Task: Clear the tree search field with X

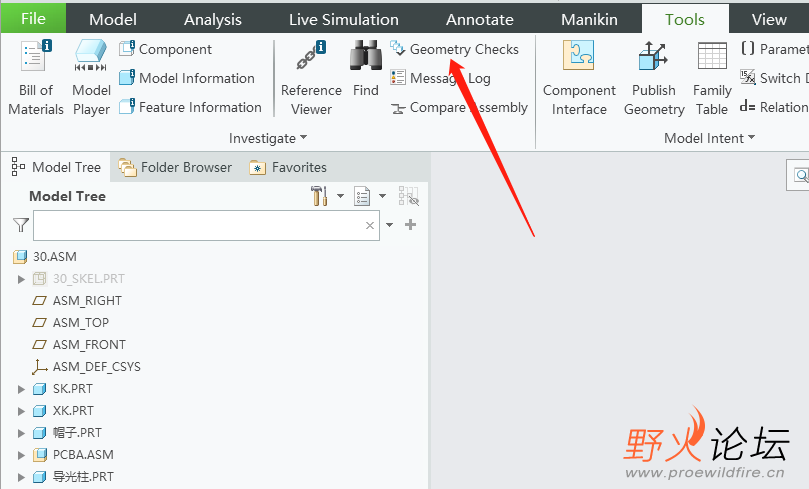Action: pos(370,225)
